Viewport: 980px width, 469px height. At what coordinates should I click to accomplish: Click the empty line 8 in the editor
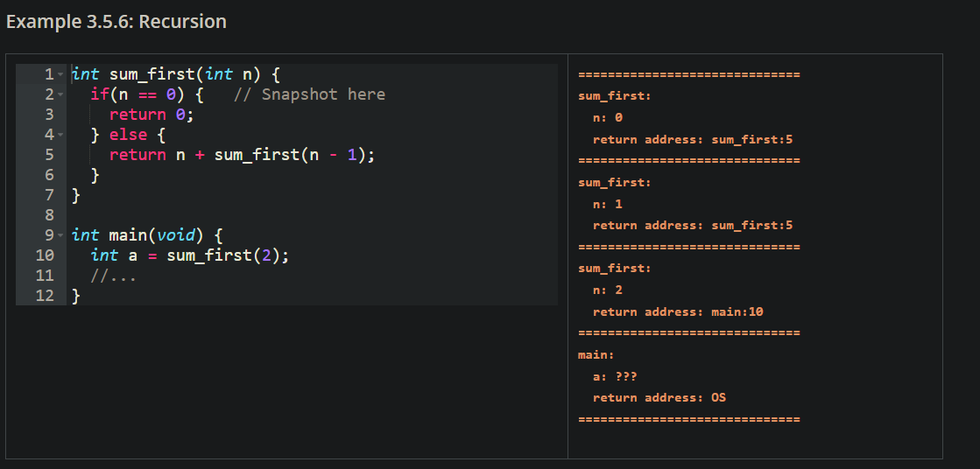click(263, 215)
